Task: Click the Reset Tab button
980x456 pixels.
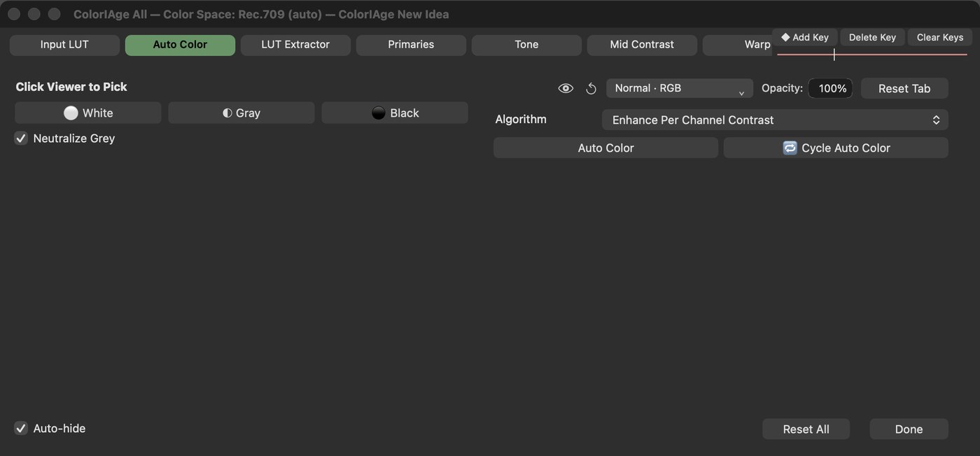Action: click(x=904, y=88)
